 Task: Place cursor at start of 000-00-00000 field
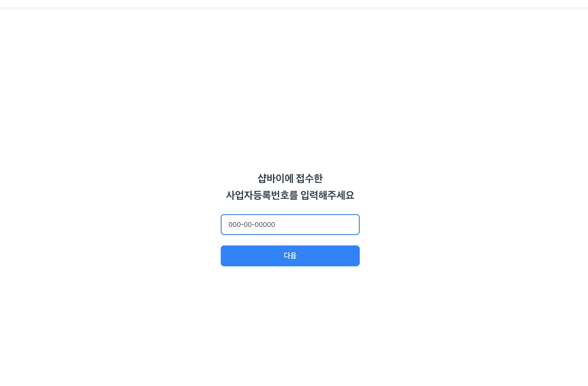point(229,225)
